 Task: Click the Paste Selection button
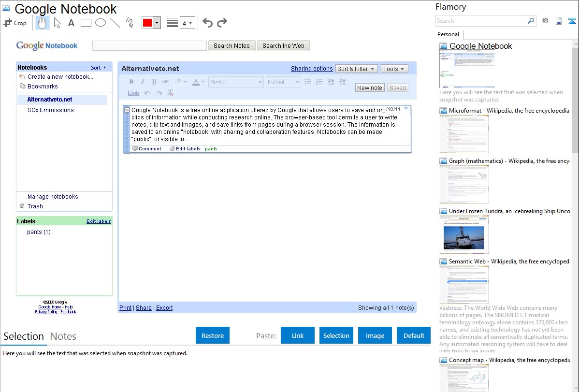(336, 335)
